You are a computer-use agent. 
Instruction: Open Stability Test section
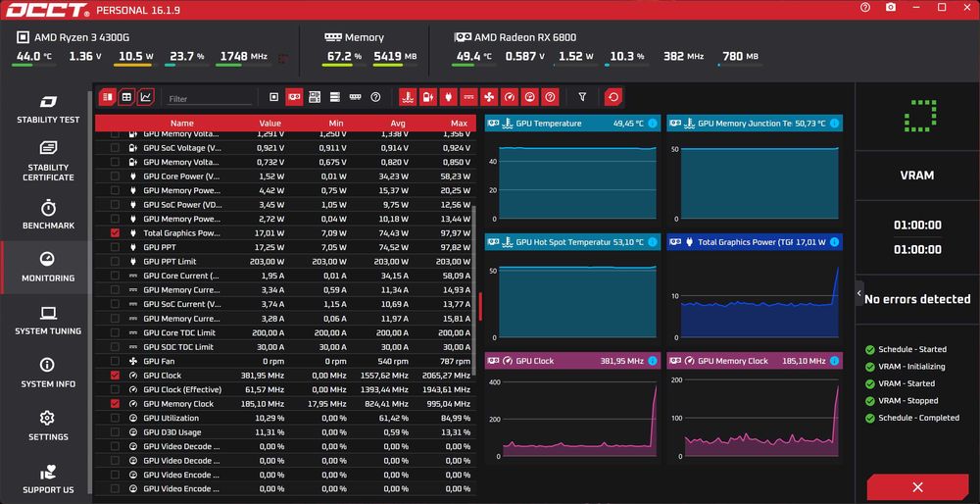coord(48,109)
